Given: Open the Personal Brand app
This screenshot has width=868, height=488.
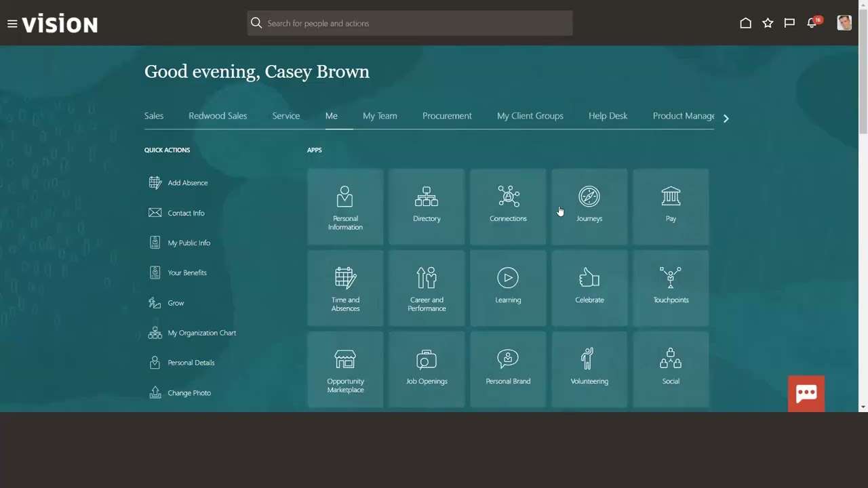Looking at the screenshot, I should 508,369.
